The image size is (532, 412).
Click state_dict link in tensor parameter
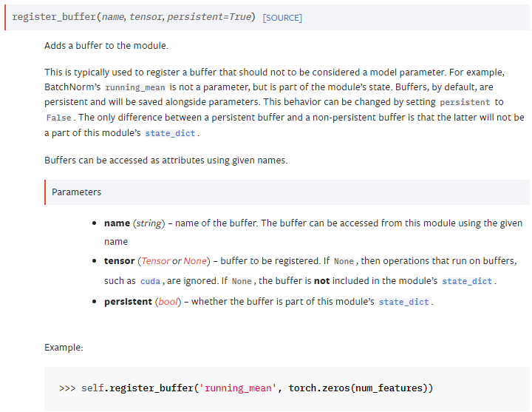click(x=467, y=281)
